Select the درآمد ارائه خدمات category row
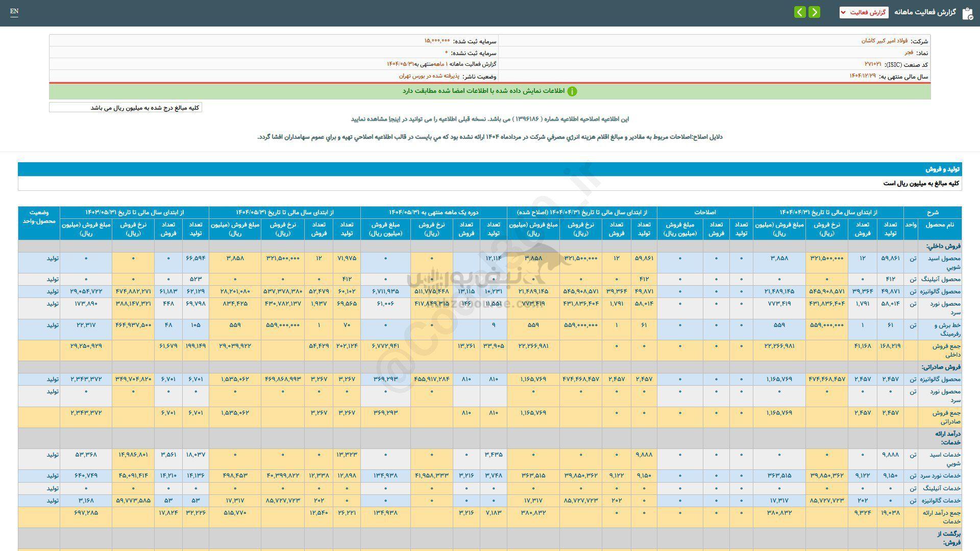Viewport: 980px width, 551px height. pyautogui.click(x=947, y=438)
